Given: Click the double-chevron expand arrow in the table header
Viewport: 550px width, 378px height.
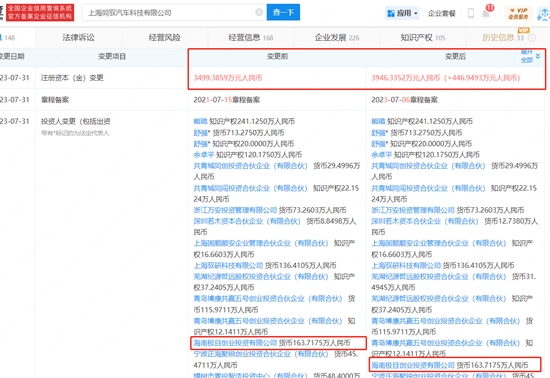Looking at the screenshot, I should pos(538,56).
